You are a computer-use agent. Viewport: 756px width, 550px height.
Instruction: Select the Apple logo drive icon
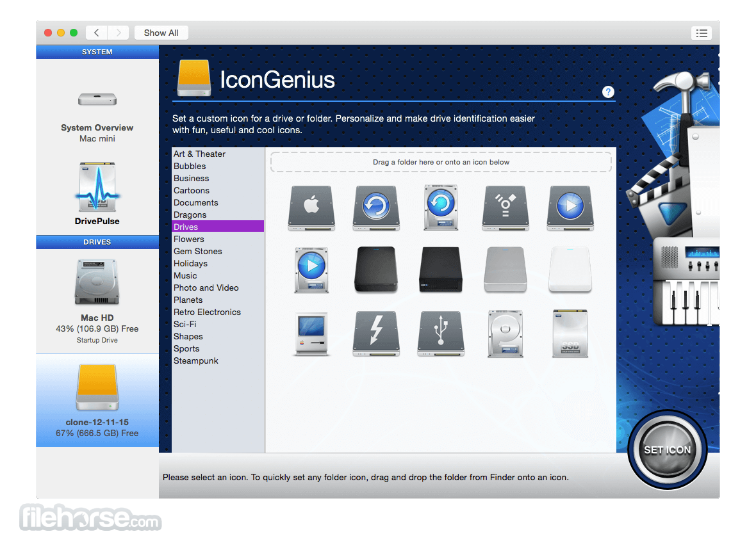(311, 207)
